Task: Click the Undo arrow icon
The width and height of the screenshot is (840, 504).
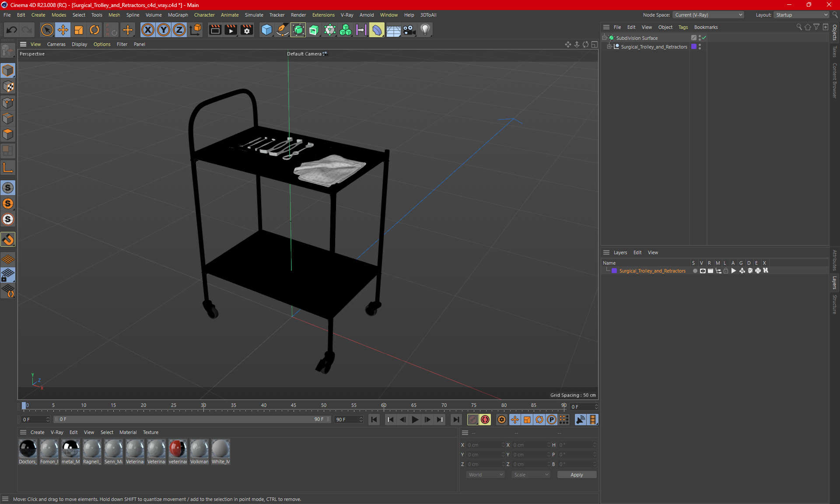Action: pos(12,30)
